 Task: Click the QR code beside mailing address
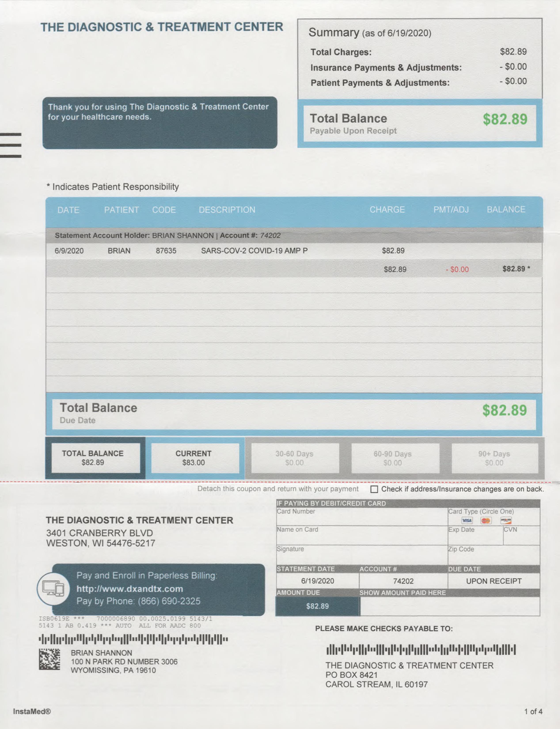click(49, 659)
